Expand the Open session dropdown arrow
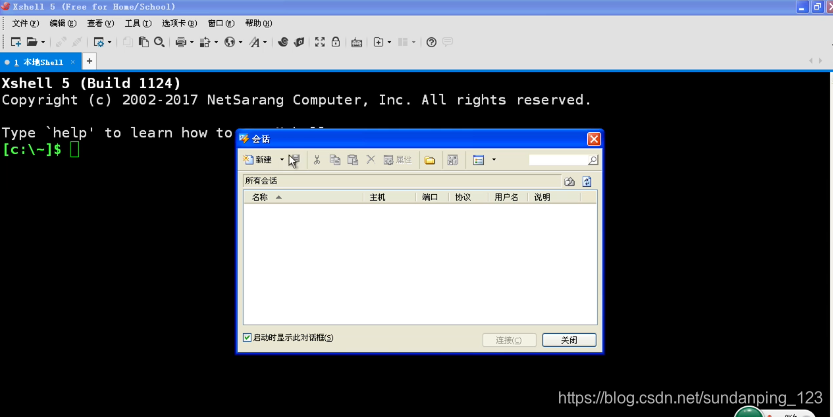Image resolution: width=833 pixels, height=417 pixels. pos(43,42)
